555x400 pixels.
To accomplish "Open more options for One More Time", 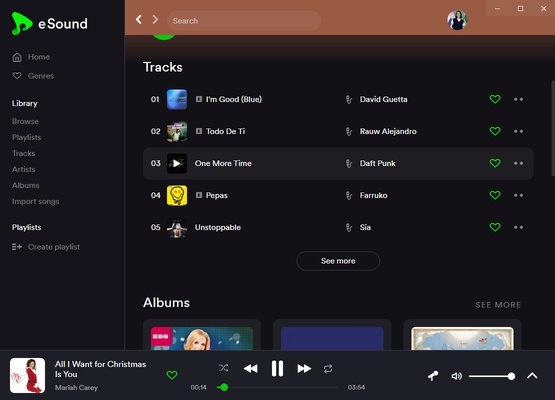I will [x=519, y=163].
